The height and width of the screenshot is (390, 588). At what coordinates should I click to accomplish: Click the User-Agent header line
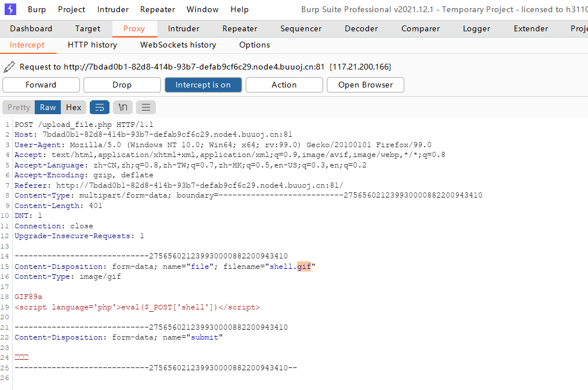pyautogui.click(x=223, y=145)
